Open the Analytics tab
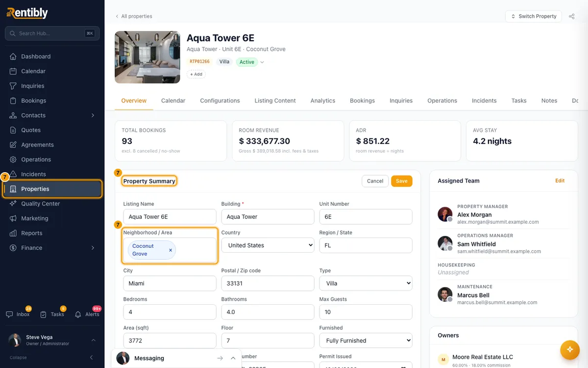Viewport: 588px width, 368px height. pos(323,101)
